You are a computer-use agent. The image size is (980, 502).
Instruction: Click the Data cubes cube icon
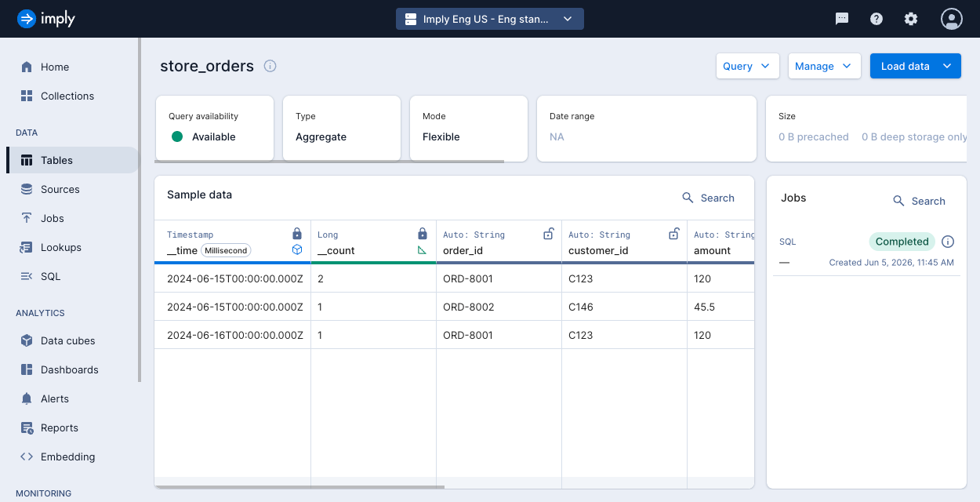(27, 340)
